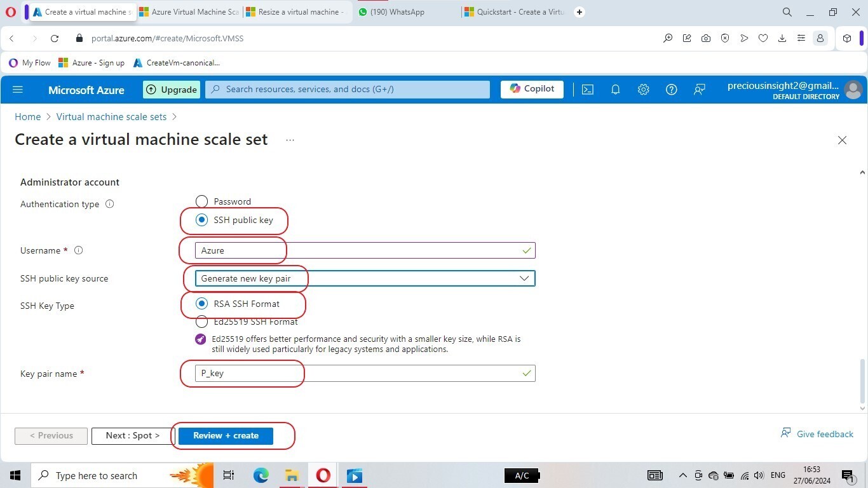The width and height of the screenshot is (868, 488).
Task: Close the create scale set blade
Action: [x=842, y=140]
